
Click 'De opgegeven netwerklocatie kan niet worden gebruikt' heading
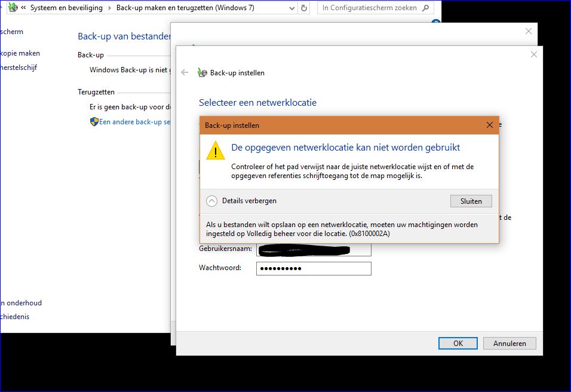[346, 148]
